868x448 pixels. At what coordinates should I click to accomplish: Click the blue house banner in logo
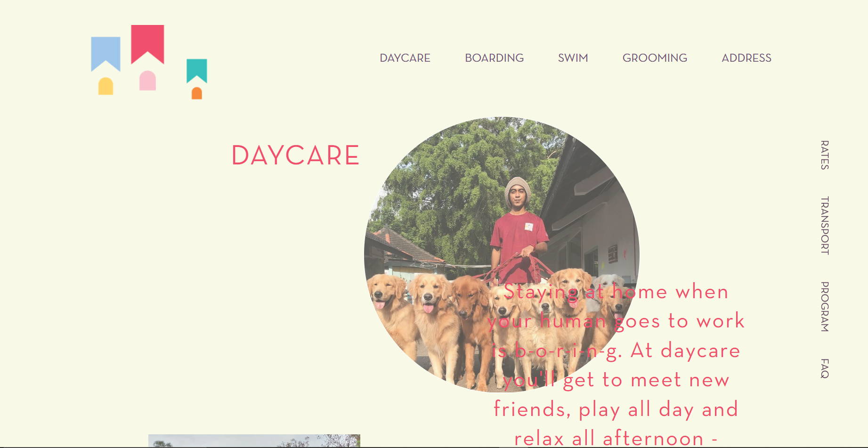pos(105,54)
